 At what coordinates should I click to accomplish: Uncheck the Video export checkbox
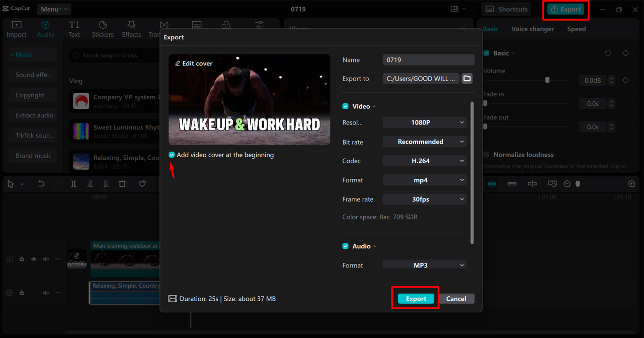tap(346, 106)
